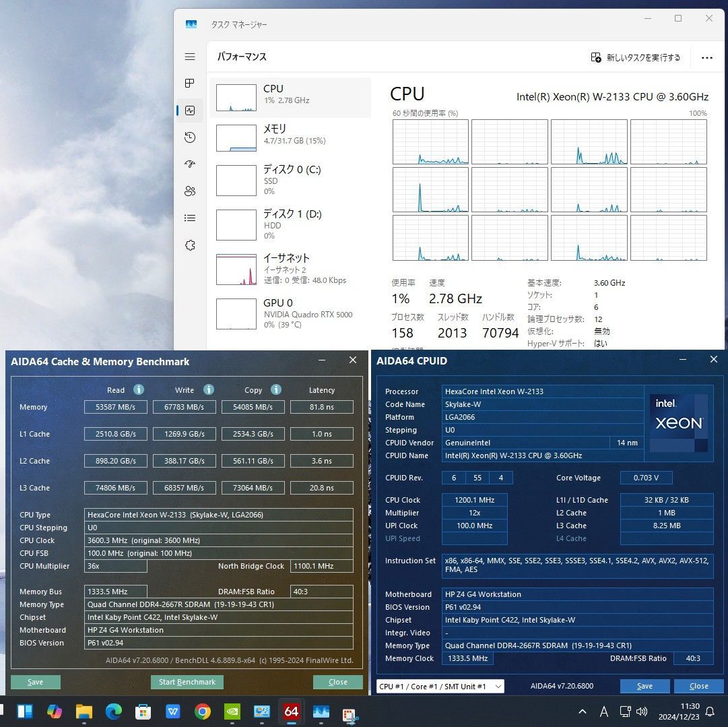Click the Copy info icon in AIDA64 benchmark
This screenshot has width=728, height=727.
[276, 389]
